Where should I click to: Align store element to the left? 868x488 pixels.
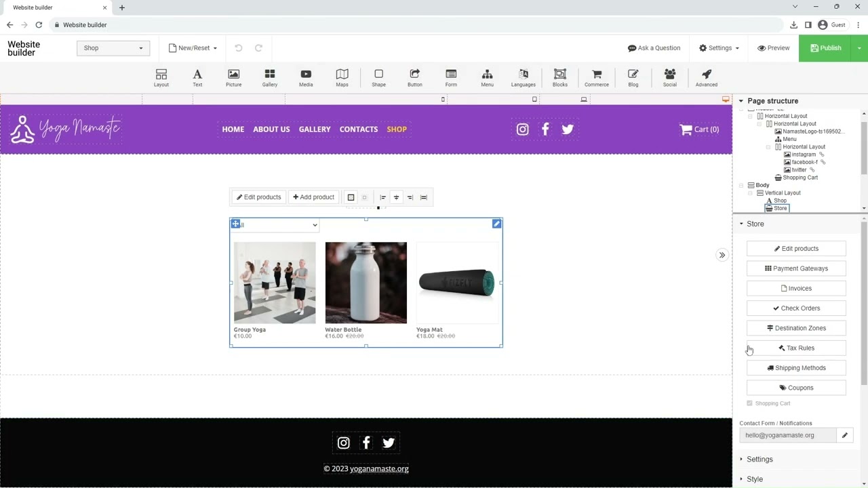[x=383, y=197]
